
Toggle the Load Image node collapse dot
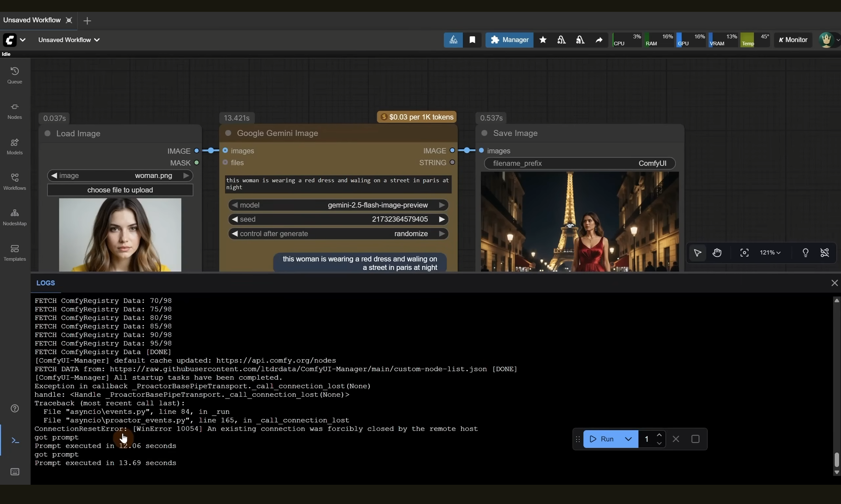coord(47,134)
